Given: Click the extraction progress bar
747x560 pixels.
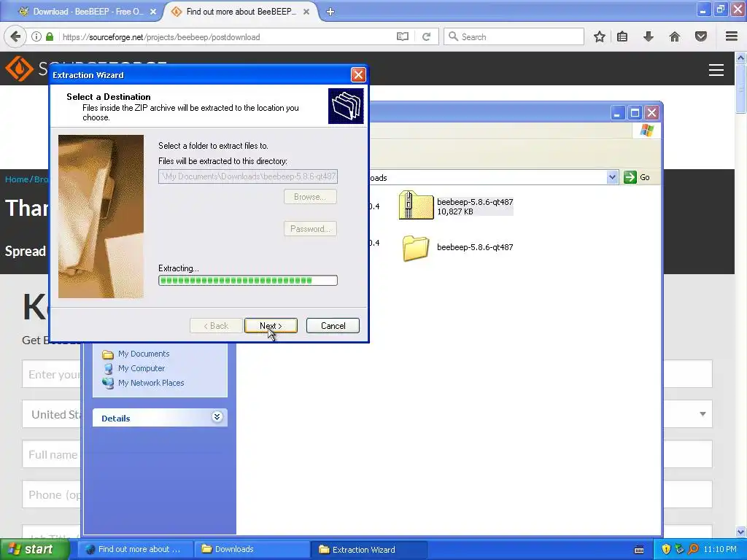Looking at the screenshot, I should click(248, 281).
